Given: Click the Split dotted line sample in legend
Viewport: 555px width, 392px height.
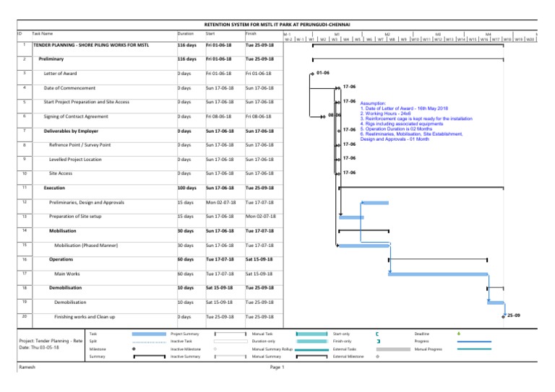Looking at the screenshot, I should 149,342.
